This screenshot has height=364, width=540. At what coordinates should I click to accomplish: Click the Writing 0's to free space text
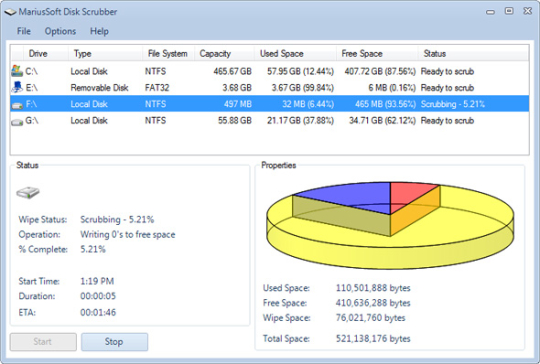click(128, 235)
